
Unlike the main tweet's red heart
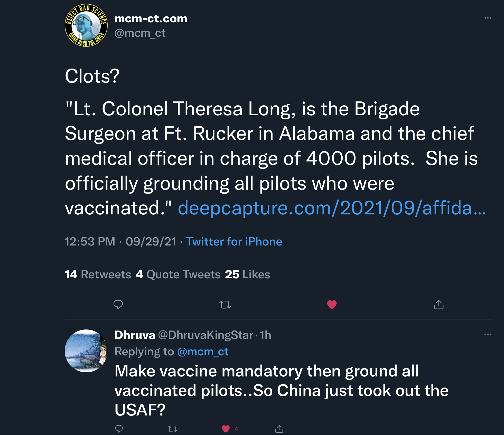click(332, 305)
